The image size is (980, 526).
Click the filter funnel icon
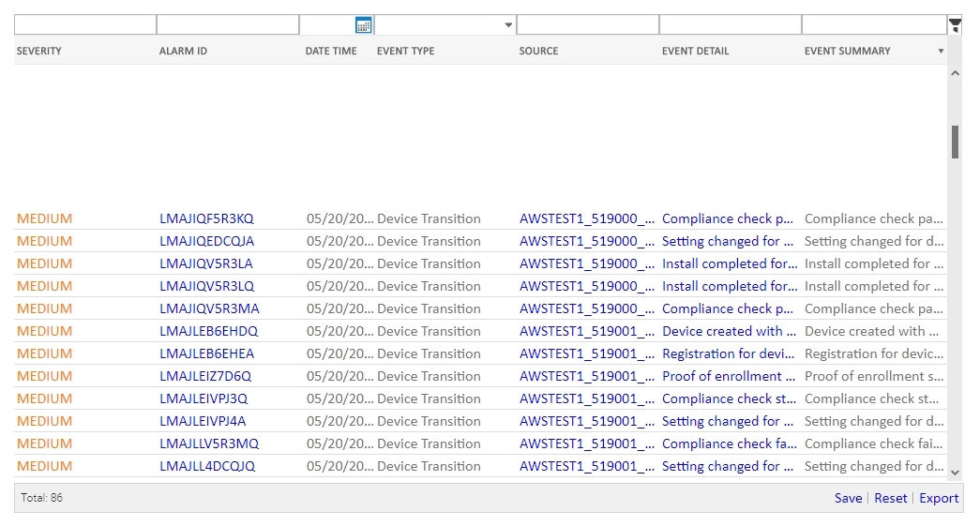coord(955,25)
